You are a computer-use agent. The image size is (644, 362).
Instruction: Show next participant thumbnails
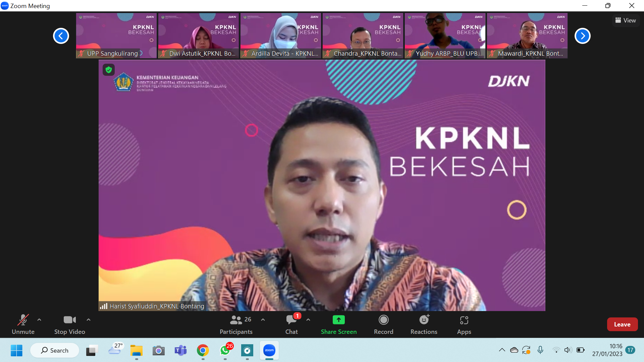pos(583,36)
